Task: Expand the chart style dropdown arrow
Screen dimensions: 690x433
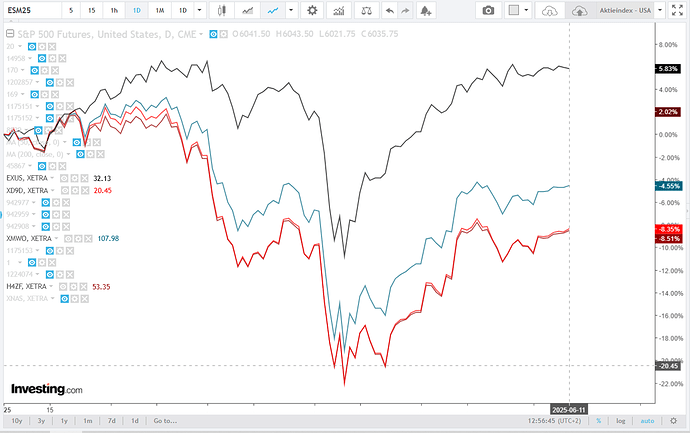Action: pyautogui.click(x=291, y=10)
